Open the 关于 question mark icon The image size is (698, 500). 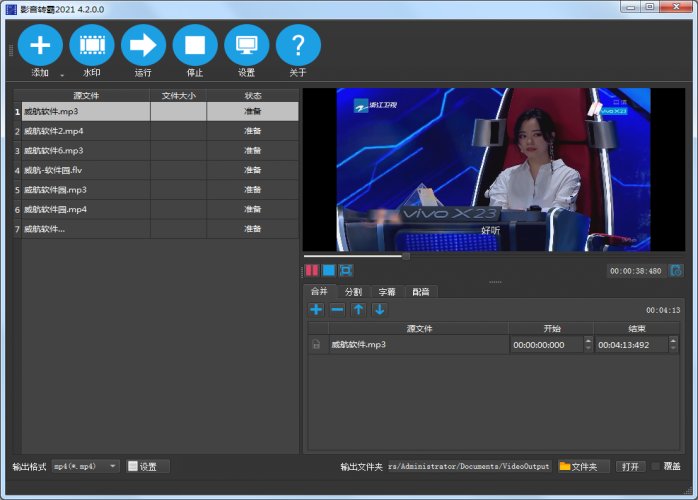[x=298, y=45]
